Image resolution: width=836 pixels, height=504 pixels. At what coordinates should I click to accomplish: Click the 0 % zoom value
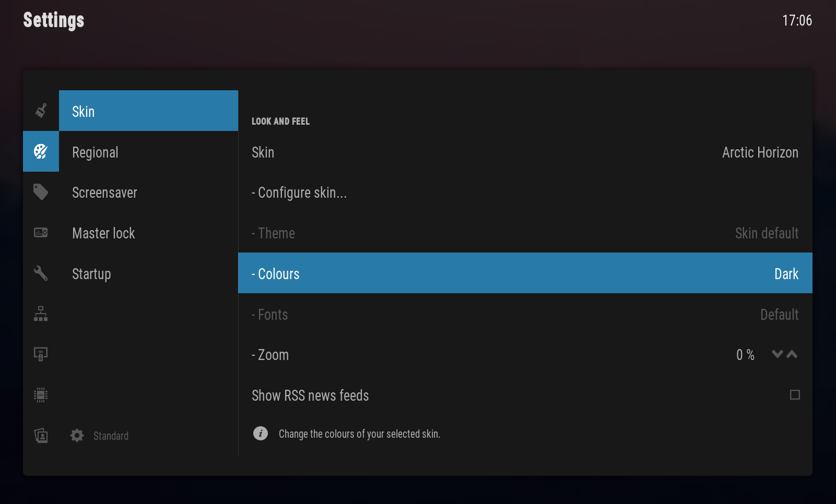745,355
